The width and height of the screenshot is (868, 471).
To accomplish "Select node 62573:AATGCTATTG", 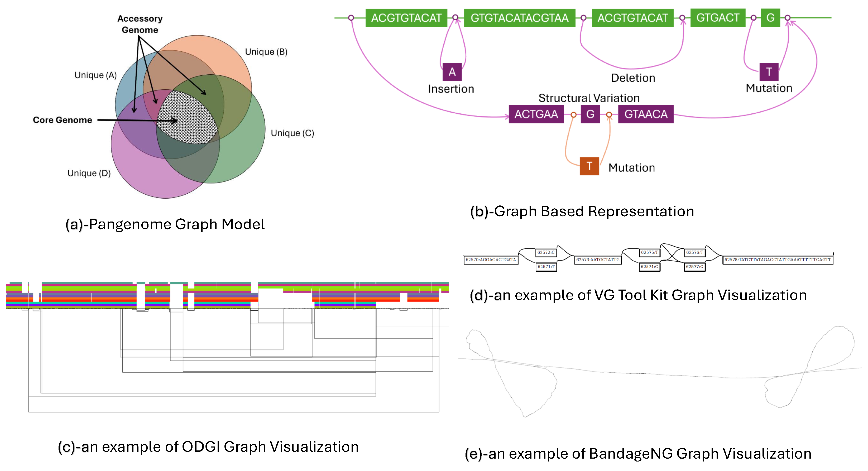I will point(598,260).
